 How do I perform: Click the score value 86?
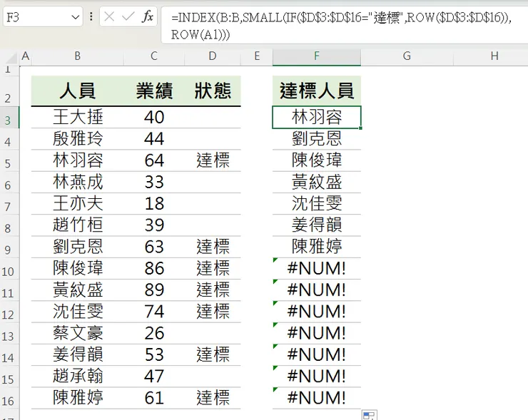154,268
